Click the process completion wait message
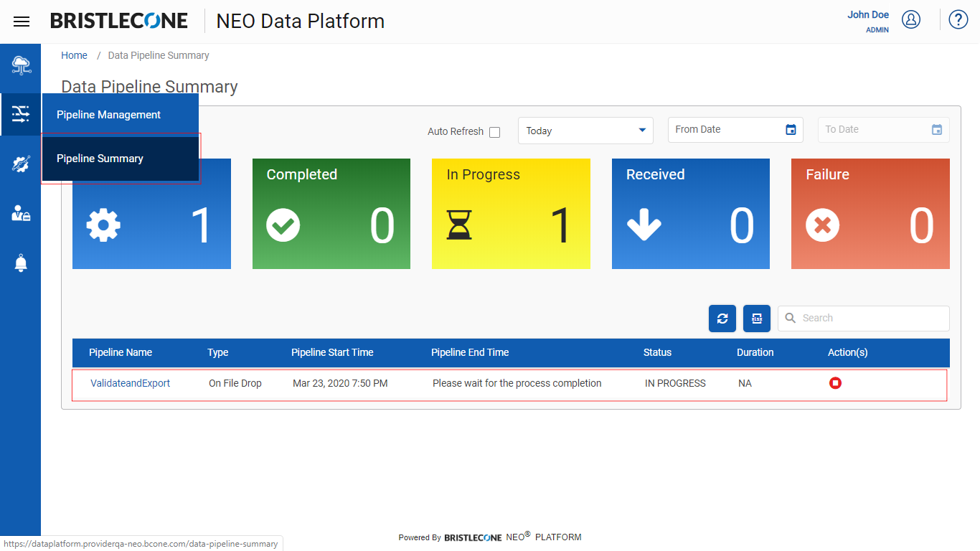The height and width of the screenshot is (551, 980). coord(517,383)
